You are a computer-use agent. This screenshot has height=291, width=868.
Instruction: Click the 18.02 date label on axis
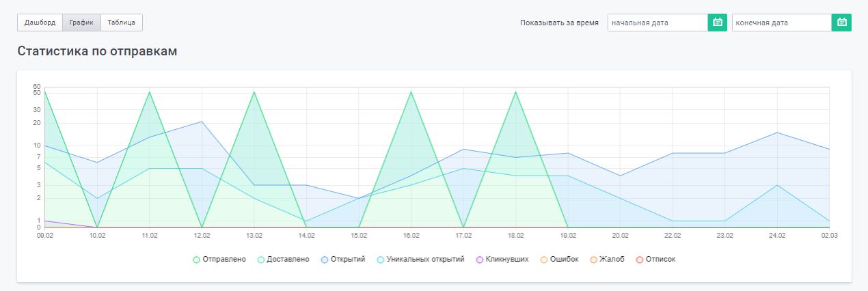coord(515,235)
